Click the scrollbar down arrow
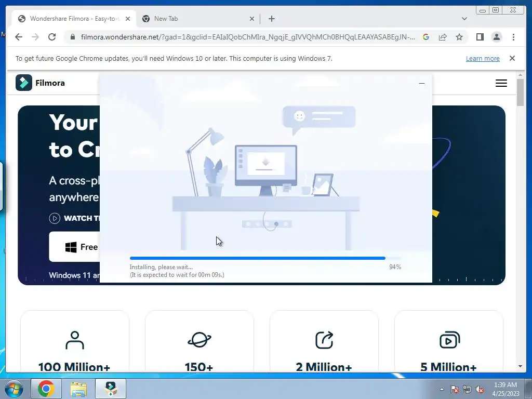Image resolution: width=532 pixels, height=399 pixels. (x=520, y=366)
